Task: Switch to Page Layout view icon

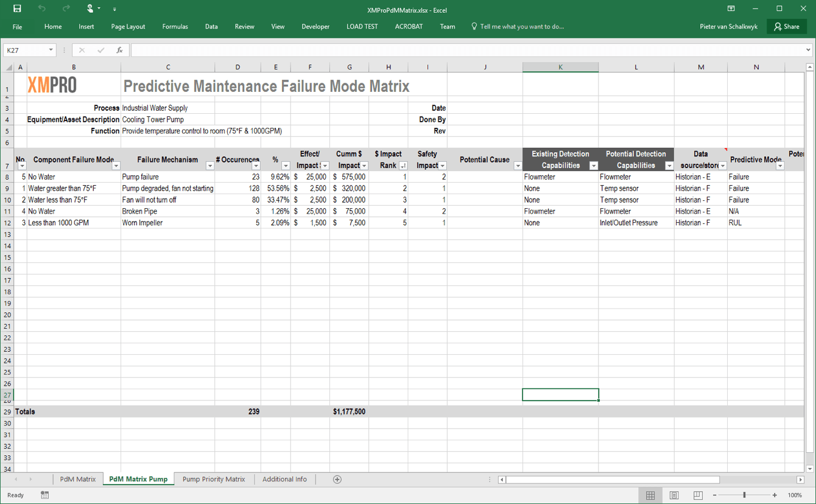Action: coord(674,495)
